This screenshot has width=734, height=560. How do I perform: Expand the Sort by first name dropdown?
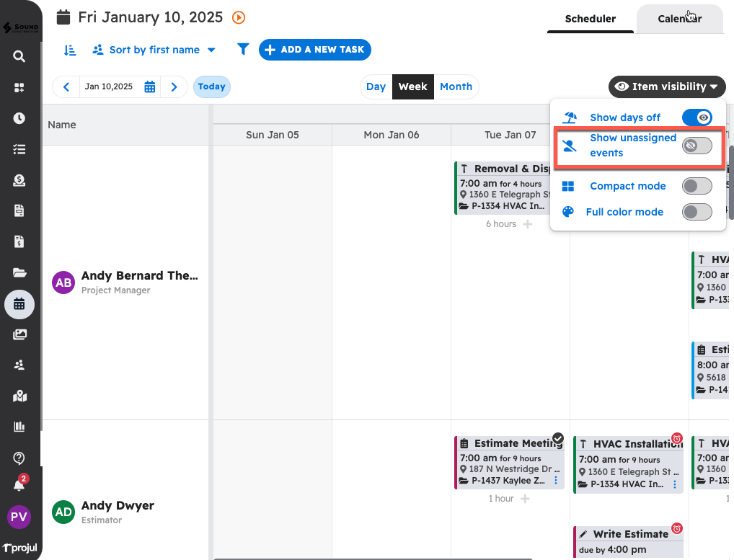click(x=154, y=50)
